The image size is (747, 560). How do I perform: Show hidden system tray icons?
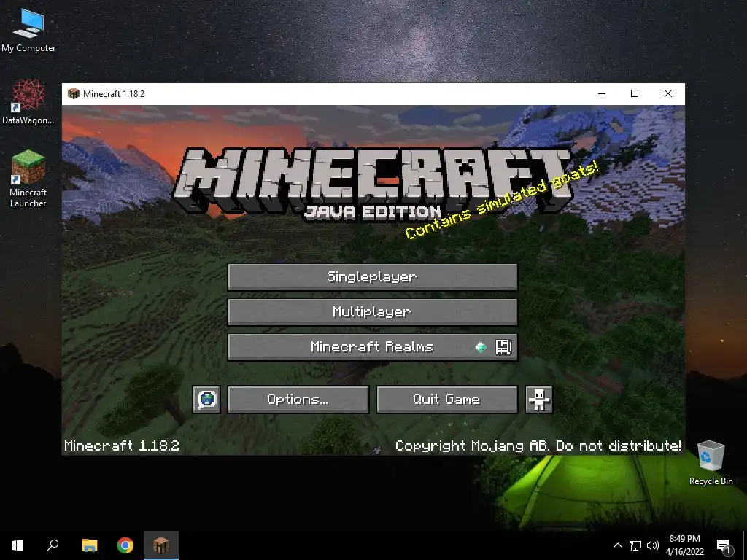click(617, 545)
